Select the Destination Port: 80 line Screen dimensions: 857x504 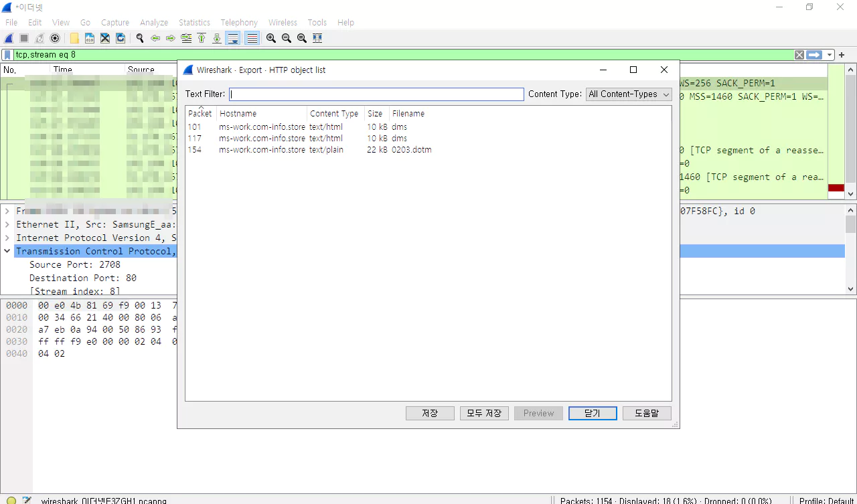83,278
